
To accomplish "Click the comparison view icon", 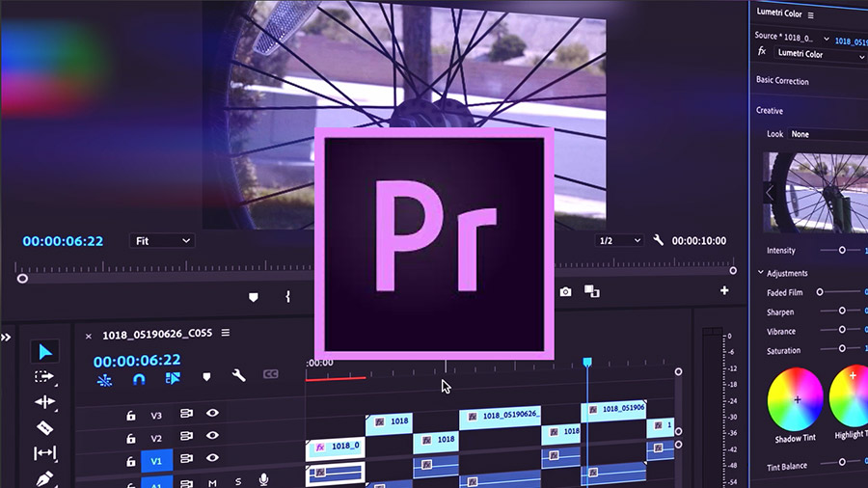I will click(592, 291).
